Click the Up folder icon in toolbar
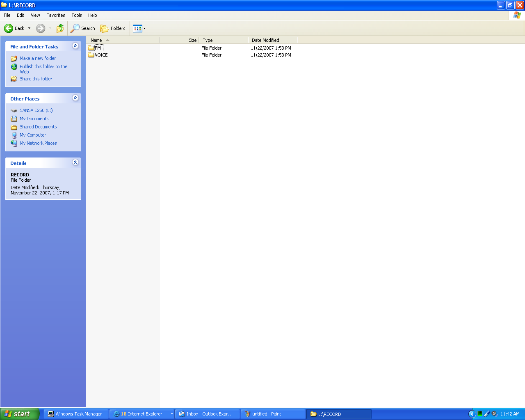 (60, 28)
